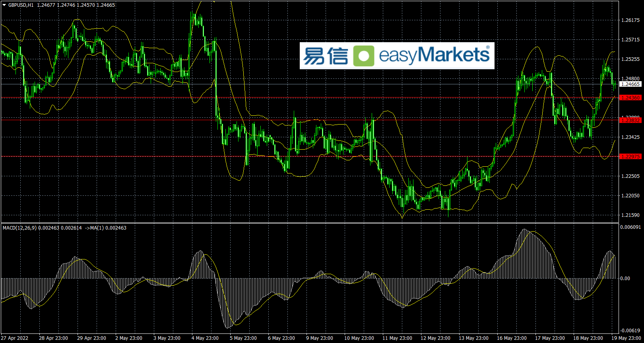Select the red price label 1.23832
The height and width of the screenshot is (343, 644).
pyautogui.click(x=630, y=120)
